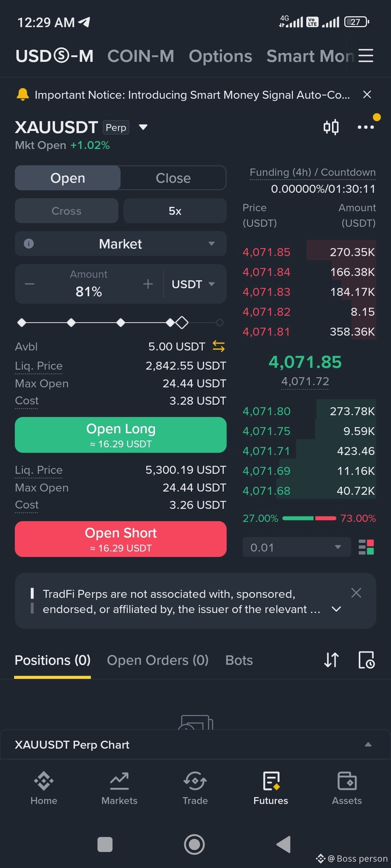Open the Open Orders (0) tab
Screen dimensions: 391x868
point(158,660)
